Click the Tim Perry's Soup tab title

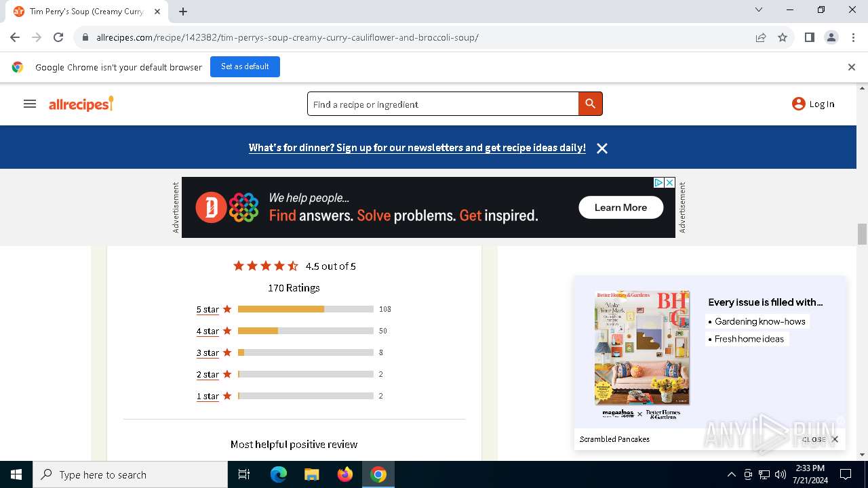pos(87,11)
